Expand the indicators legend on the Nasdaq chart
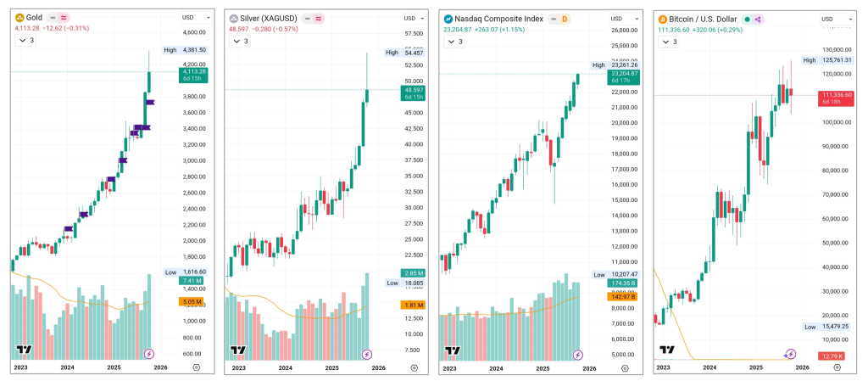868x381 pixels. (x=455, y=41)
